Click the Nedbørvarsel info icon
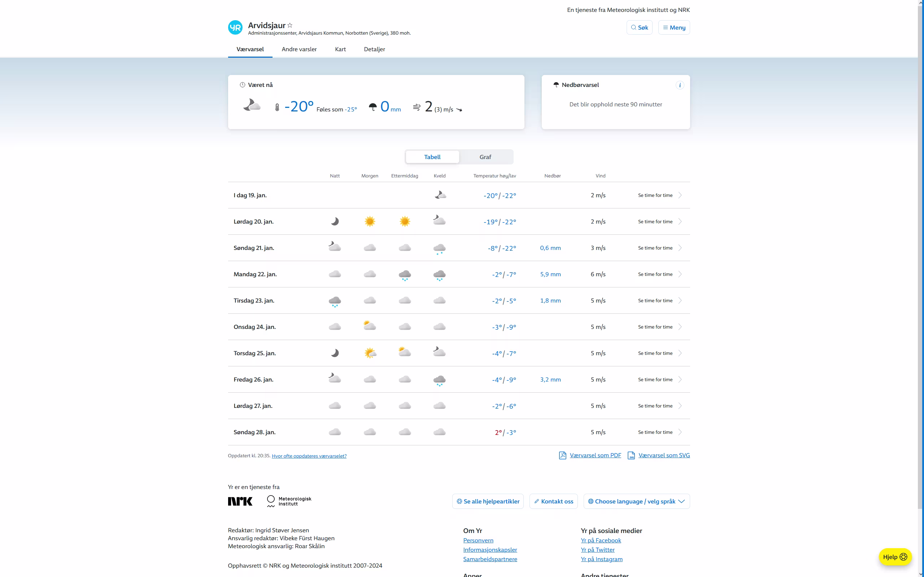 tap(680, 85)
